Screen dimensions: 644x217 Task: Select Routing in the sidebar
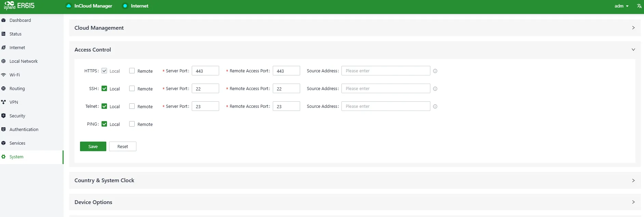tap(31, 88)
